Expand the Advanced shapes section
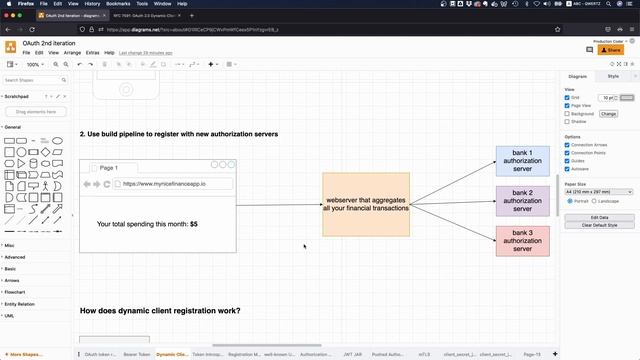Image resolution: width=640 pixels, height=360 pixels. coord(14,257)
